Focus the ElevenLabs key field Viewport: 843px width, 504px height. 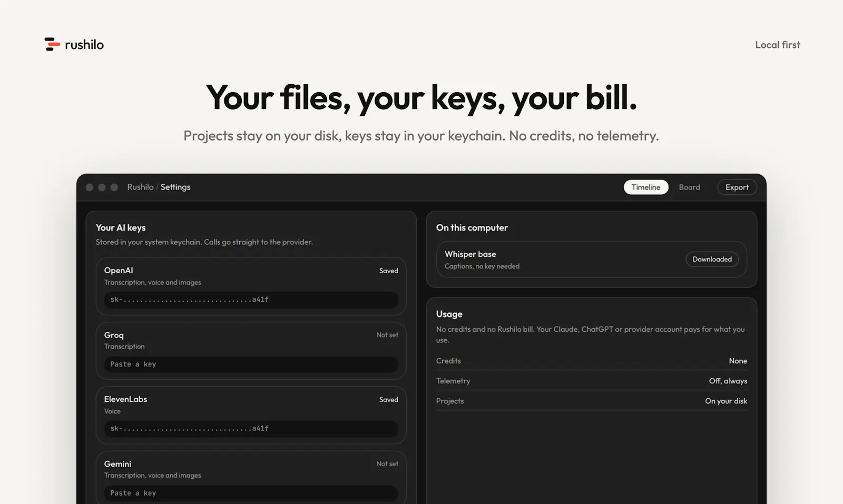click(x=251, y=429)
